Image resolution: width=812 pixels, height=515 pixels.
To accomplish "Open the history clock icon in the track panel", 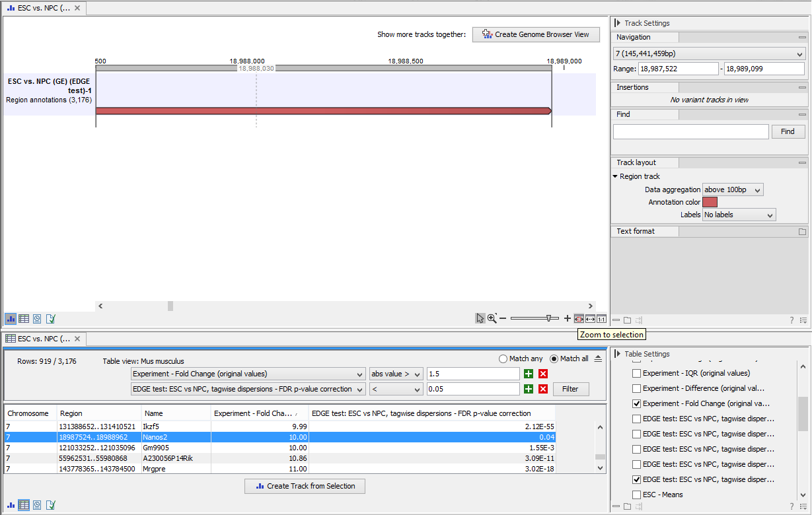I will 37,318.
